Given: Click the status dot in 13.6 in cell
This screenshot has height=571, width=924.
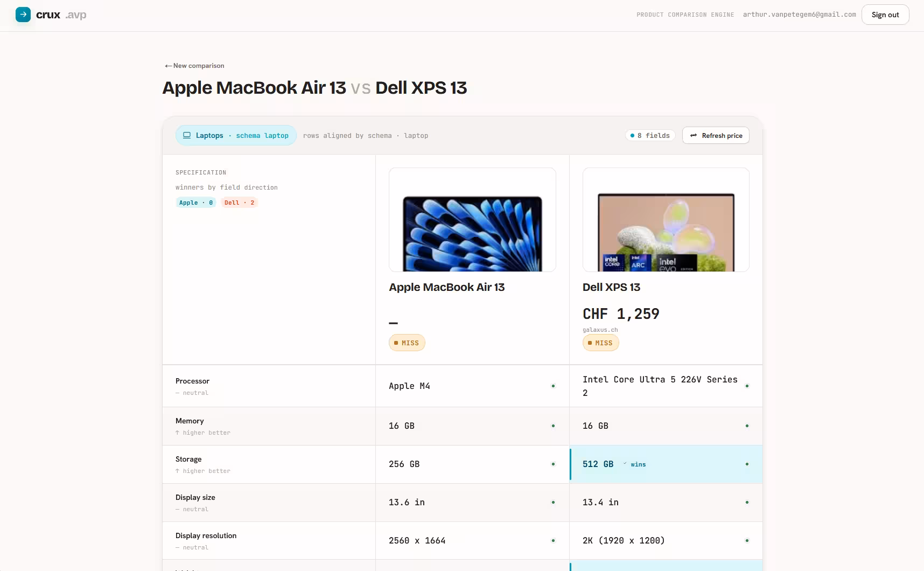Looking at the screenshot, I should pos(553,502).
